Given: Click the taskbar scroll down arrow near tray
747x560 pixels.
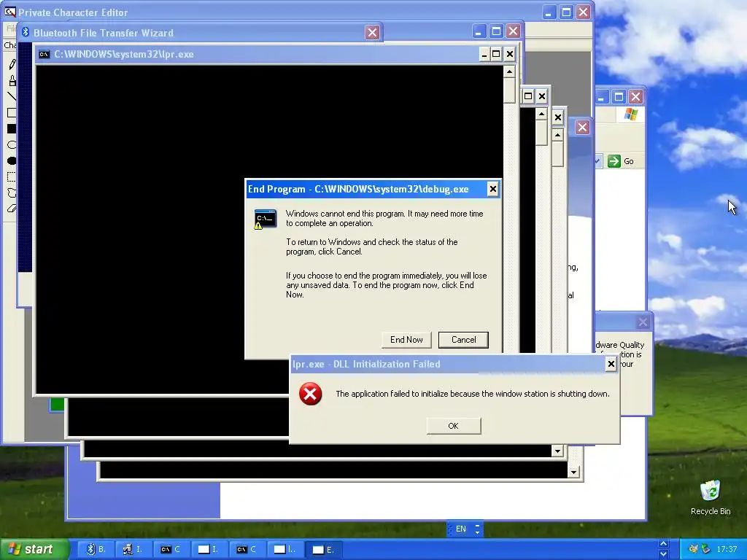Looking at the screenshot, I should (663, 554).
